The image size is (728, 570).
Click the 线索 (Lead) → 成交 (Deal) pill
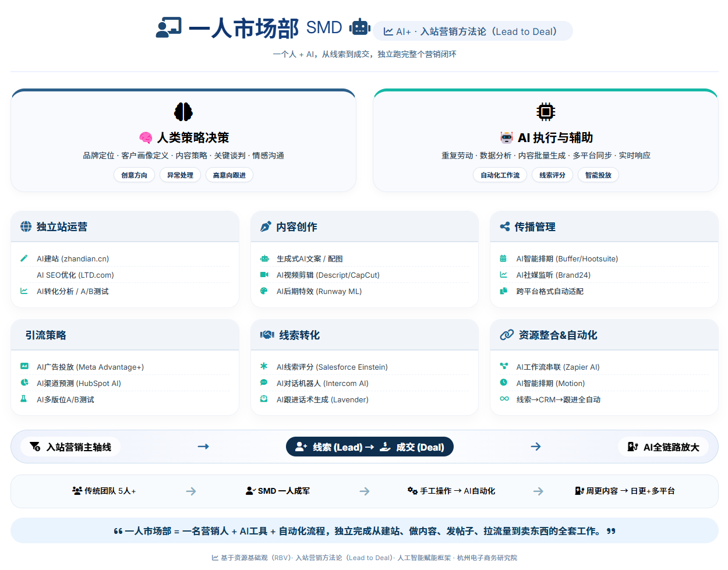369,447
